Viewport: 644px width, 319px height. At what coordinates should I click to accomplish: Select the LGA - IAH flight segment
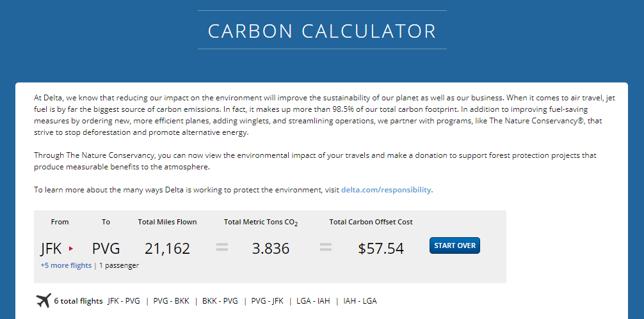[x=314, y=301]
